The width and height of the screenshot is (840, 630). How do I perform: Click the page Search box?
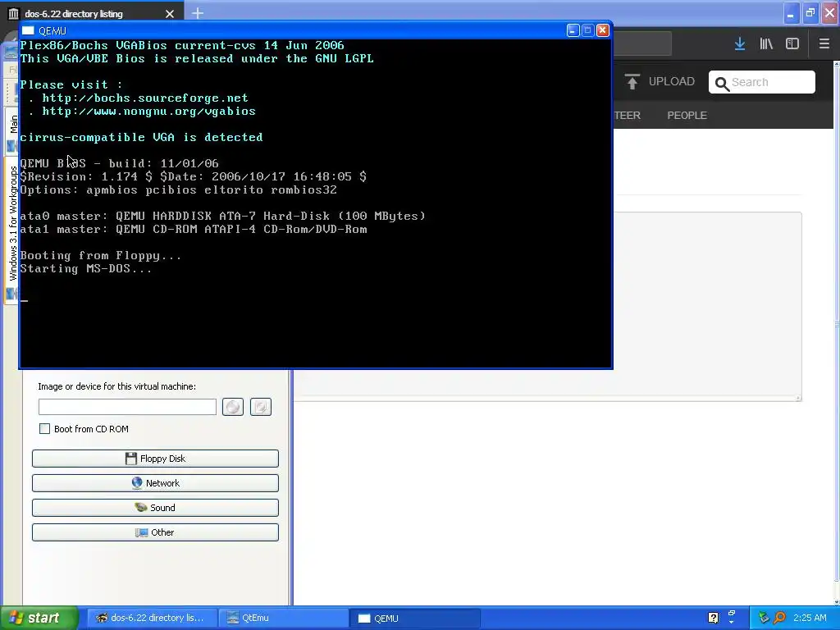click(x=762, y=82)
